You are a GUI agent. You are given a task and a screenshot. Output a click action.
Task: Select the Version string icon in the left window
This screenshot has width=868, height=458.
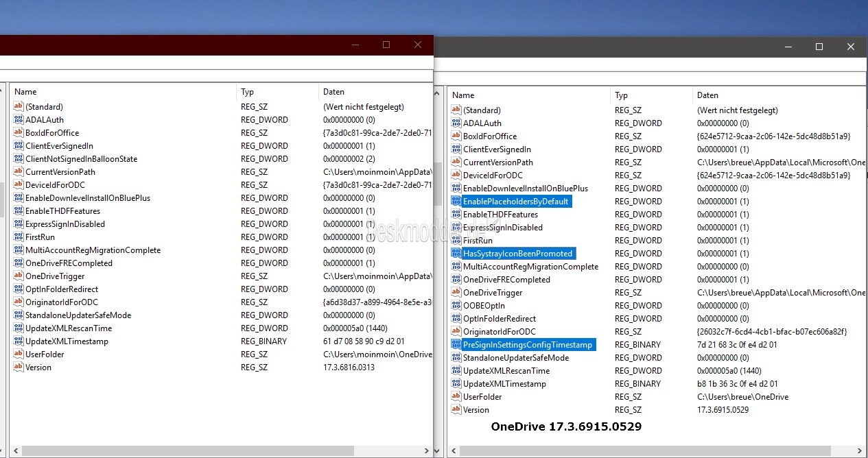(x=18, y=367)
